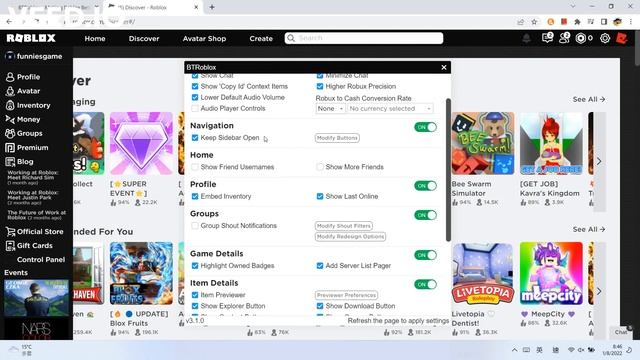
Task: Open Avatar in the sidebar
Action: point(23,91)
